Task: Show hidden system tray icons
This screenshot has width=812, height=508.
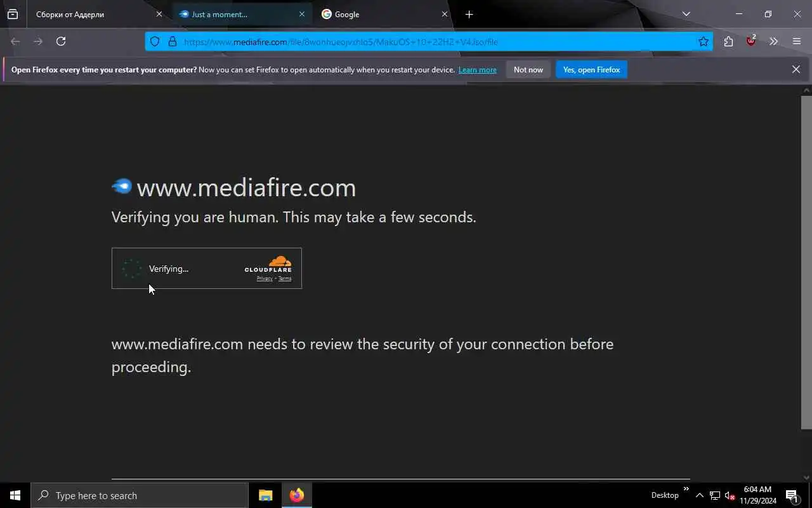Action: (699, 495)
